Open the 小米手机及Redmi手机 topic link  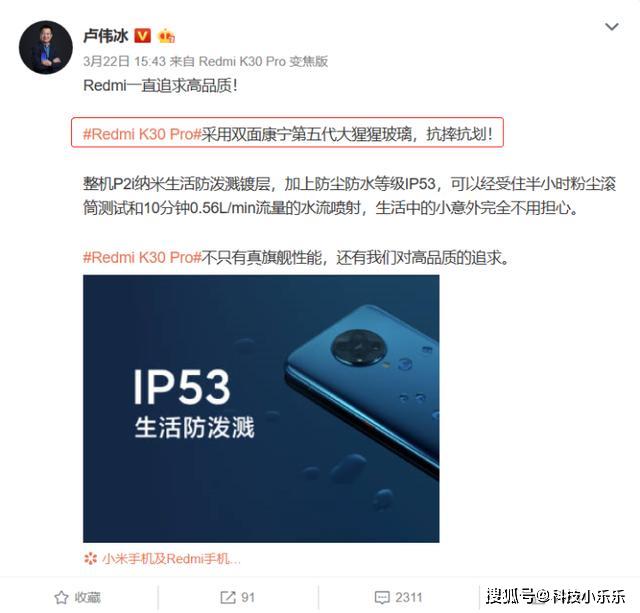click(x=171, y=558)
